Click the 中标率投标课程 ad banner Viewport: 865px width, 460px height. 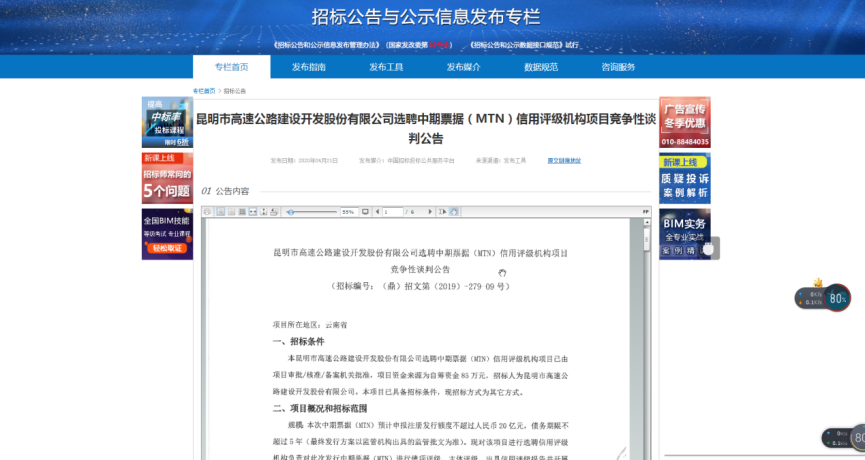(167, 122)
